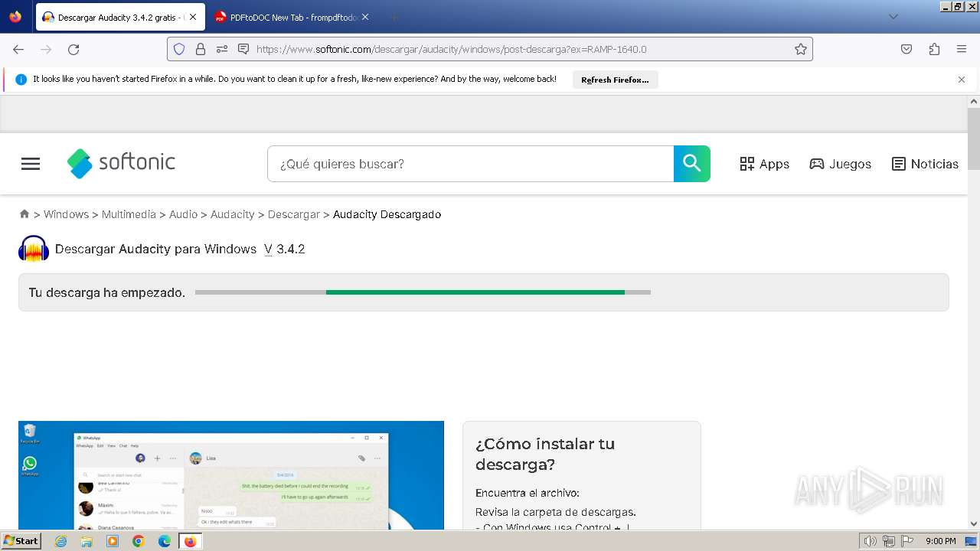Screen dimensions: 980x551
Task: Launch Chrome from the taskbar
Action: click(139, 541)
